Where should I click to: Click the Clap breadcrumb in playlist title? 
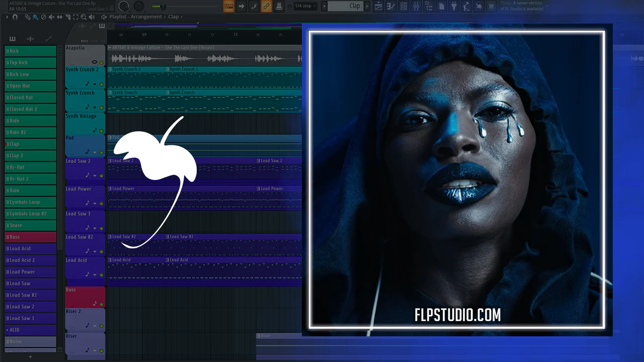point(173,17)
